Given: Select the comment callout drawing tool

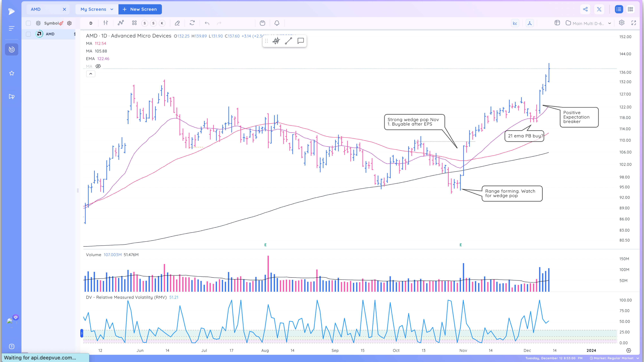Looking at the screenshot, I should click(301, 41).
